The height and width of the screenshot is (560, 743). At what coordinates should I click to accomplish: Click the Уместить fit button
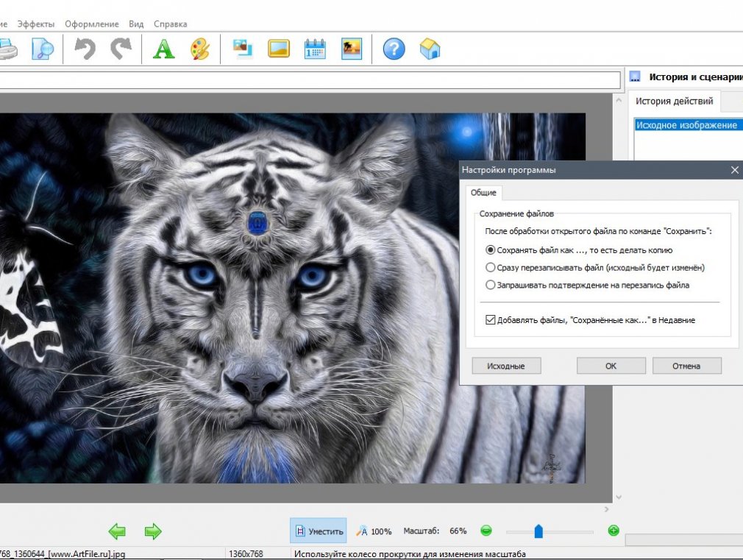click(x=319, y=531)
